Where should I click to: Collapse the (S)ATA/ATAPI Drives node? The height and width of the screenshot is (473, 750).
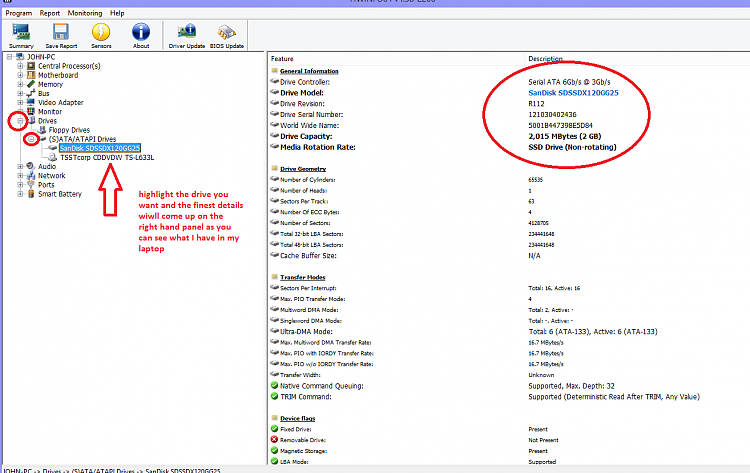point(31,139)
